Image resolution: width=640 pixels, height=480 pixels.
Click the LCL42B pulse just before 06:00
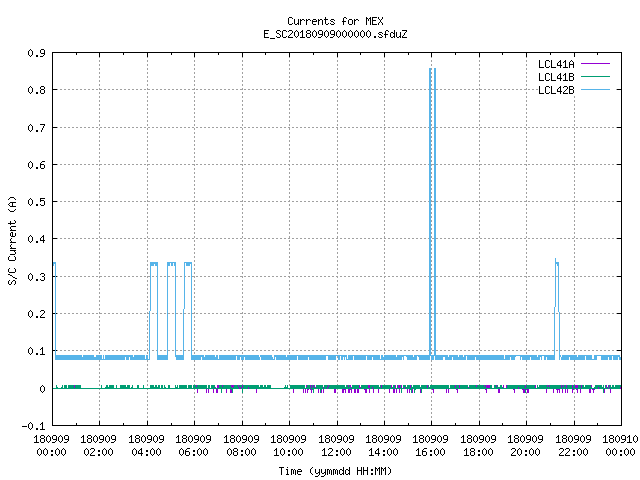(188, 310)
